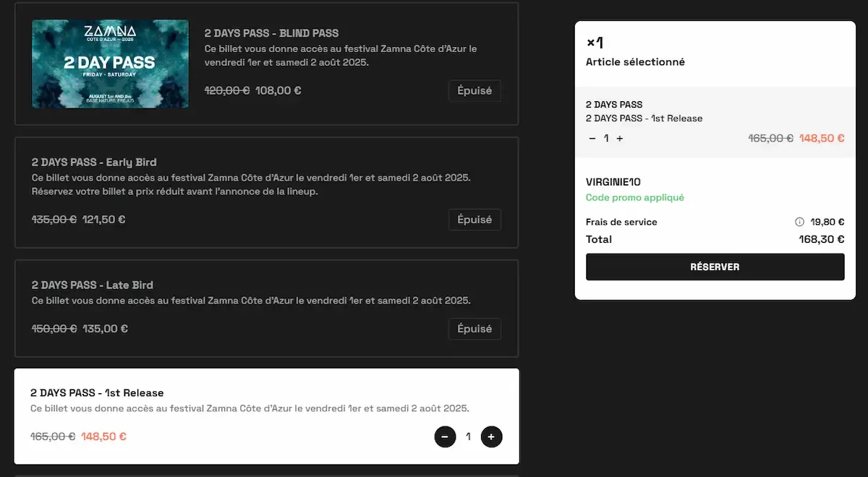Click the 19,80 € service fee amount
Viewport: 868px width, 477px height.
[x=827, y=222]
